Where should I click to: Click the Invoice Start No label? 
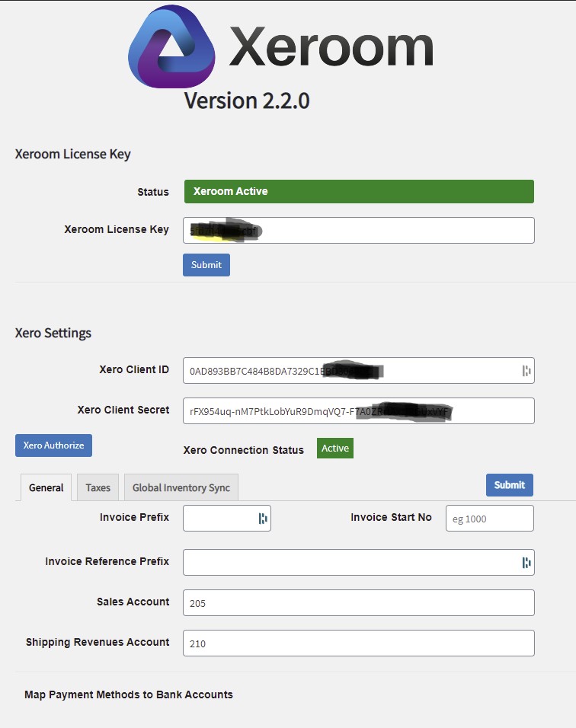[x=391, y=517]
